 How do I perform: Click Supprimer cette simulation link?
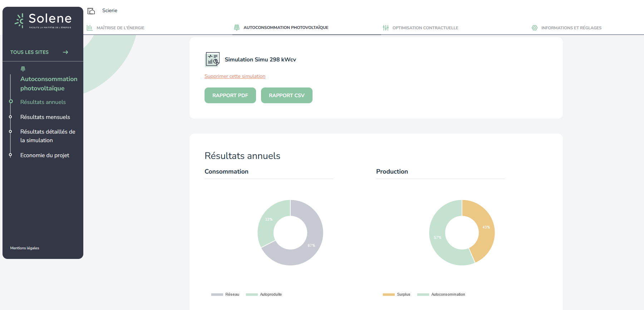coord(235,76)
